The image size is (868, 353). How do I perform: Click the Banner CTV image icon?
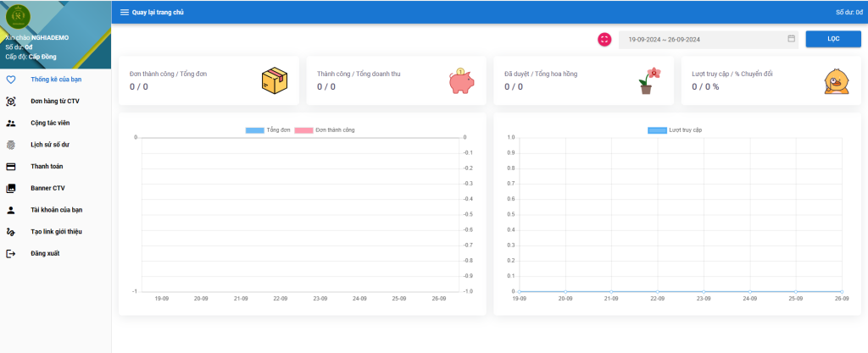[11, 188]
